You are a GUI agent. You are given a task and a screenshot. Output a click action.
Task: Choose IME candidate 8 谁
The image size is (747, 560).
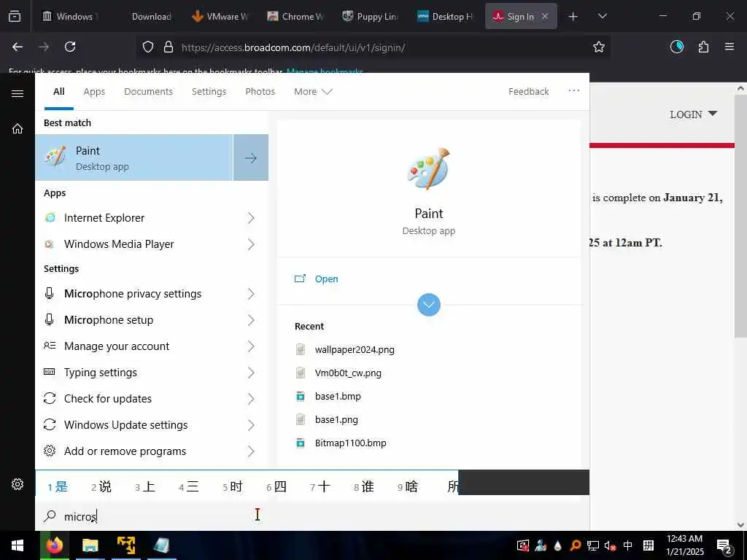(x=363, y=486)
